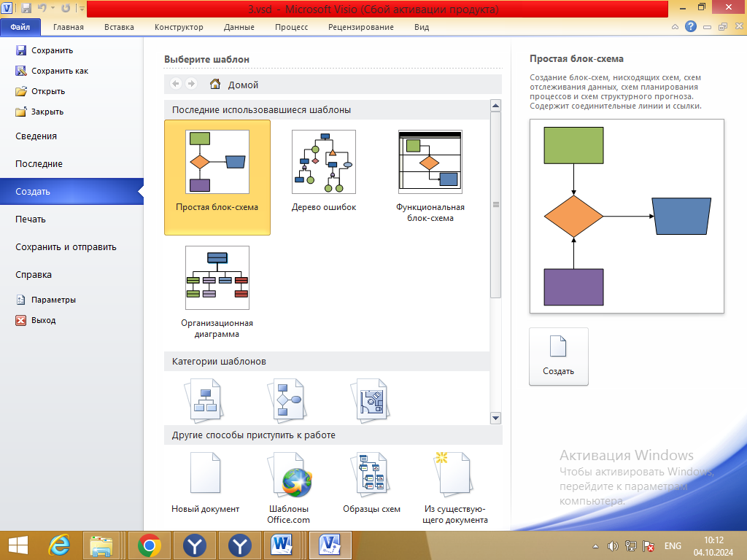Select the Функциональная блок-схема template
The width and height of the screenshot is (747, 560).
(x=430, y=176)
